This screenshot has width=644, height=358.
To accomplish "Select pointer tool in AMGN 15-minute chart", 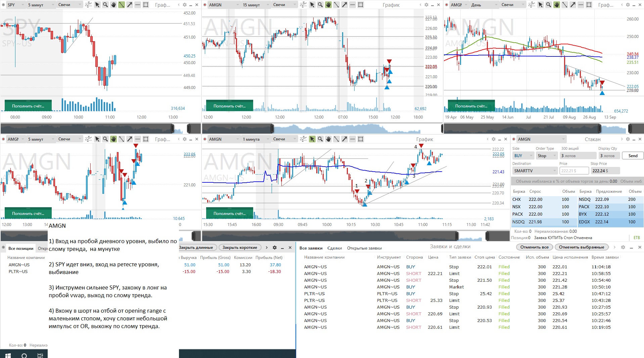I will click(x=312, y=5).
